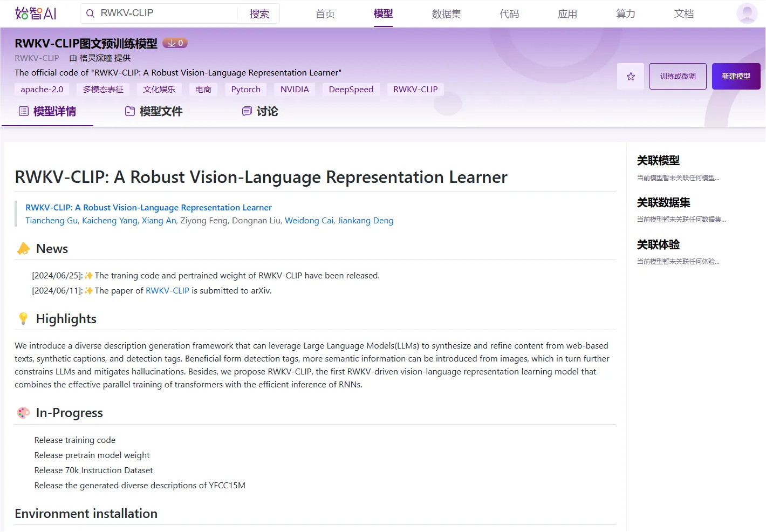Open Jiankang Deng author link
This screenshot has width=766, height=532.
pos(366,221)
